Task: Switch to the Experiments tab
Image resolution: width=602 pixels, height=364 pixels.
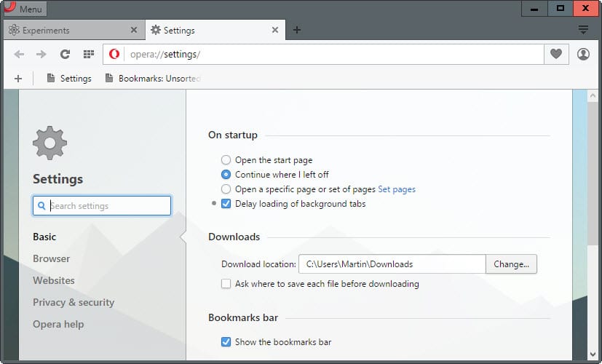Action: coord(69,31)
